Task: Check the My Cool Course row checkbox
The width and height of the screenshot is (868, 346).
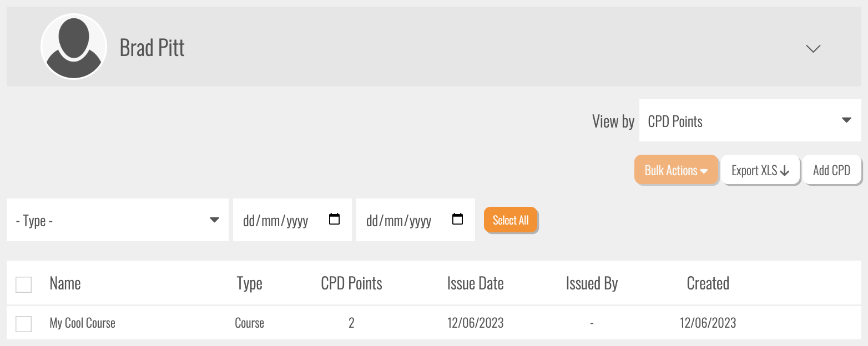Action: (24, 324)
